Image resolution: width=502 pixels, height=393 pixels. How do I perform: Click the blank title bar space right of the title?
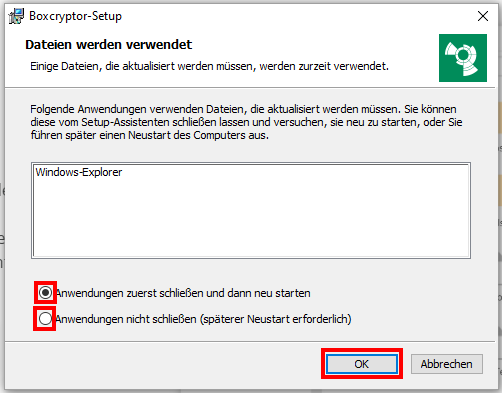(297, 16)
